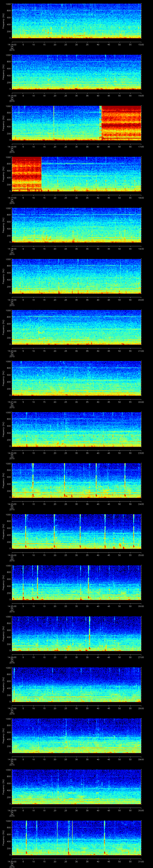
Task: Click the "17:00" end-of-axis time label
Action: click(x=141, y=147)
